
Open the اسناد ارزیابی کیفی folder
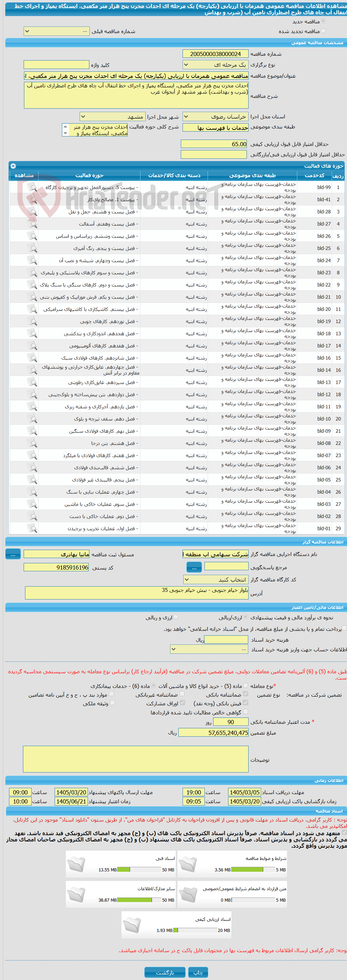point(132,924)
